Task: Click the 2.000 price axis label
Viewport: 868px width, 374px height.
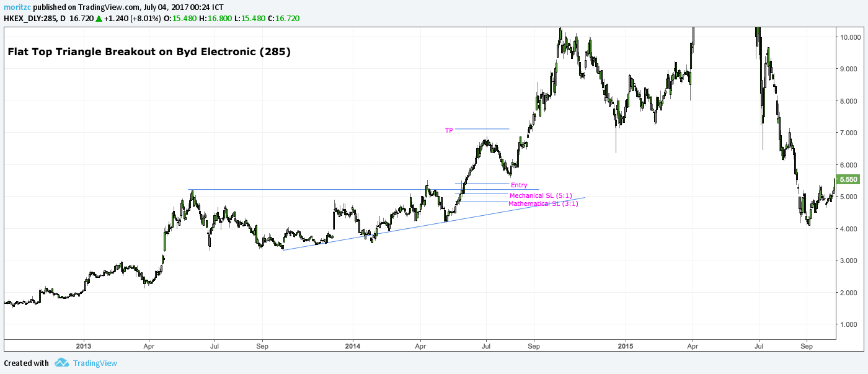Action: pos(848,293)
